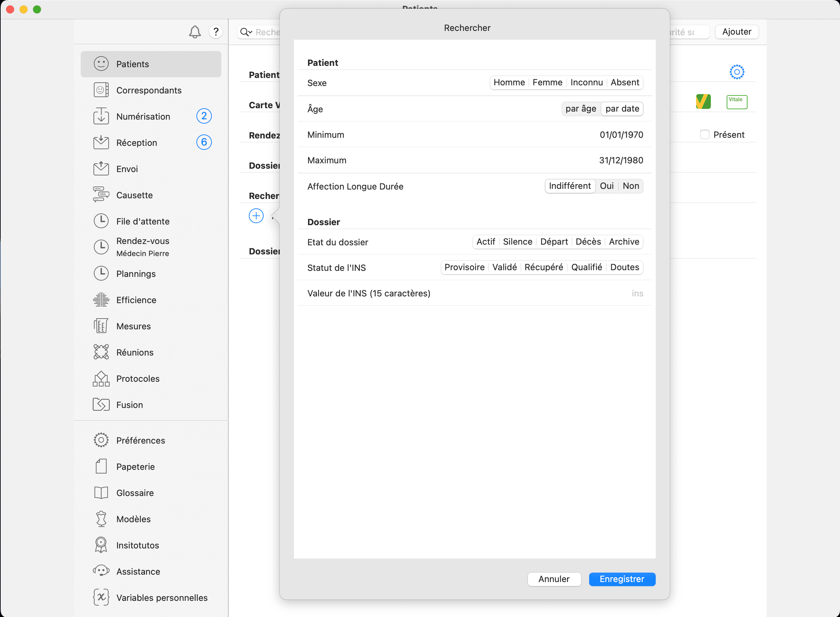Click the Annuler button

click(x=554, y=579)
